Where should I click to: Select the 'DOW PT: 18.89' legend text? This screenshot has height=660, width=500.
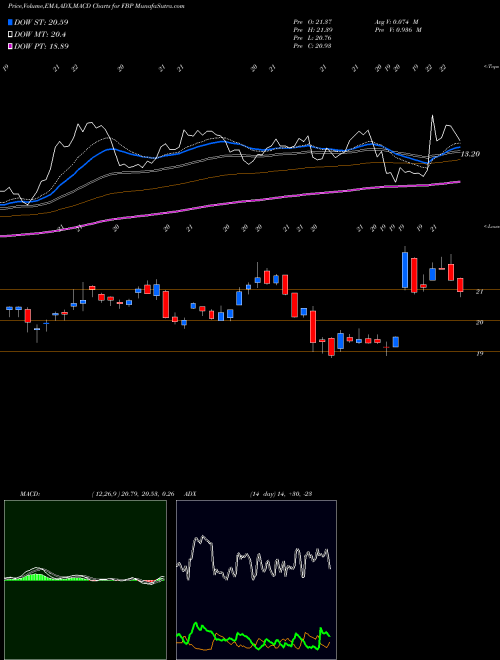(x=41, y=46)
